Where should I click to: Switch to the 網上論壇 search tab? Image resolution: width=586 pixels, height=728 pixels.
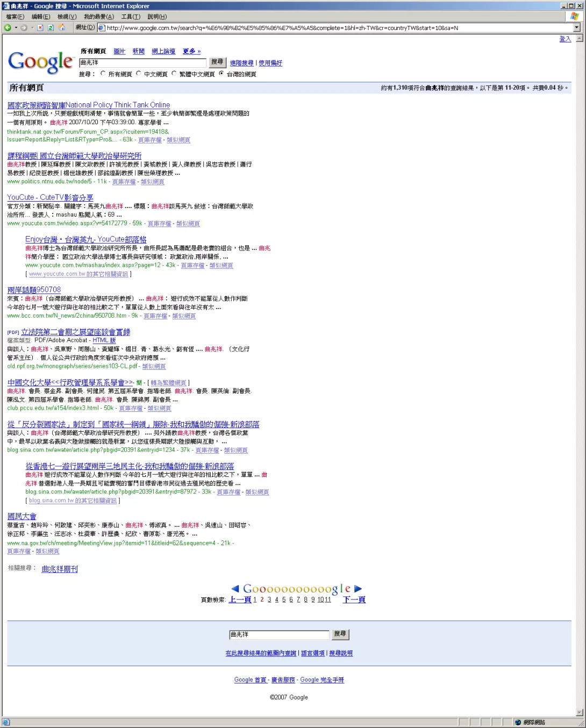coord(163,51)
